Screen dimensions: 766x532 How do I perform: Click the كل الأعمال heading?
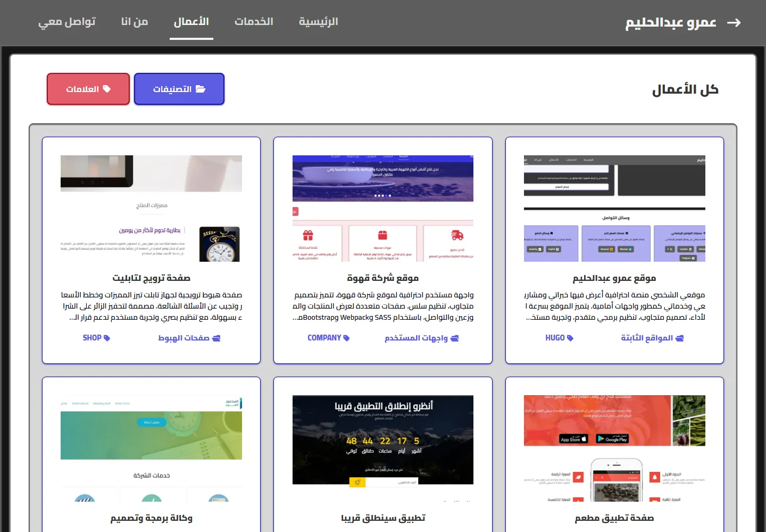685,89
